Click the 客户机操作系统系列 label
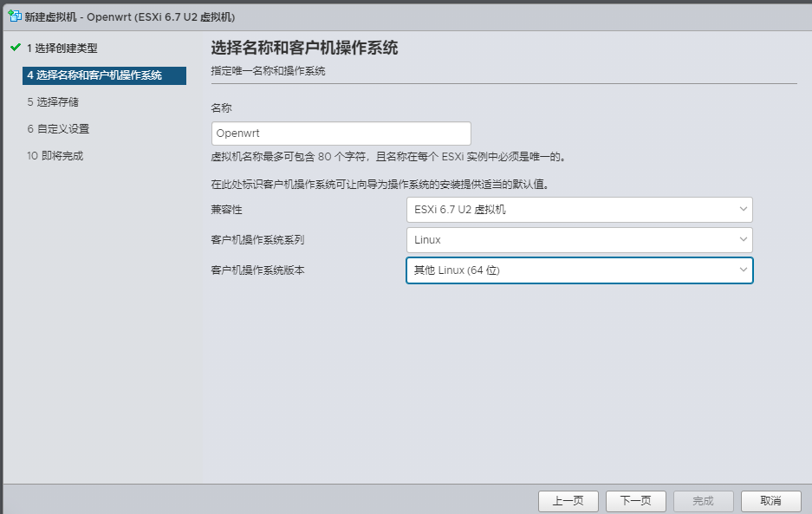This screenshot has width=812, height=514. [x=257, y=240]
